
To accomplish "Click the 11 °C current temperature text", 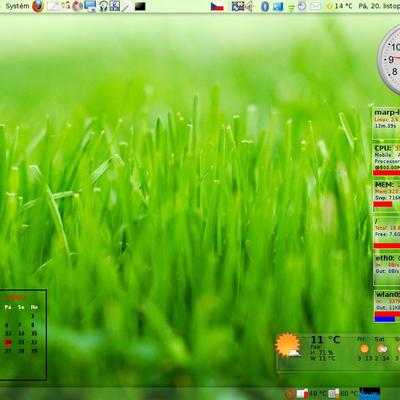I will (x=325, y=340).
